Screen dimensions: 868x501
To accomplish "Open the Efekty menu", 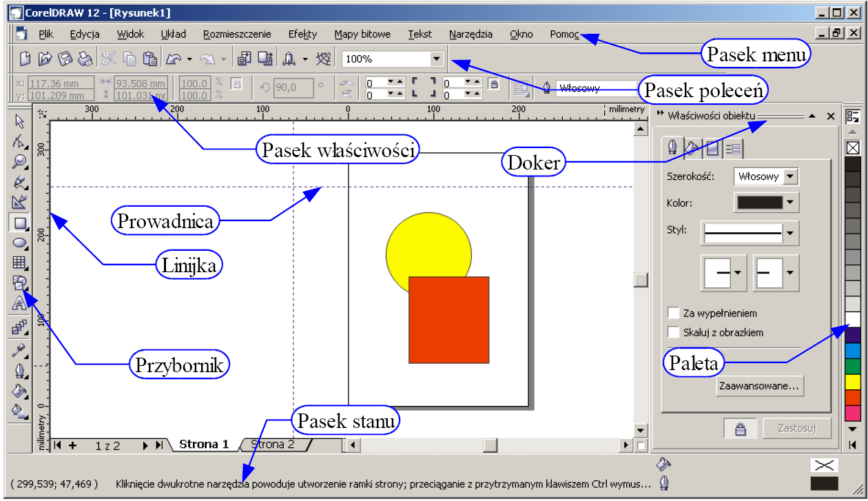I will [302, 34].
